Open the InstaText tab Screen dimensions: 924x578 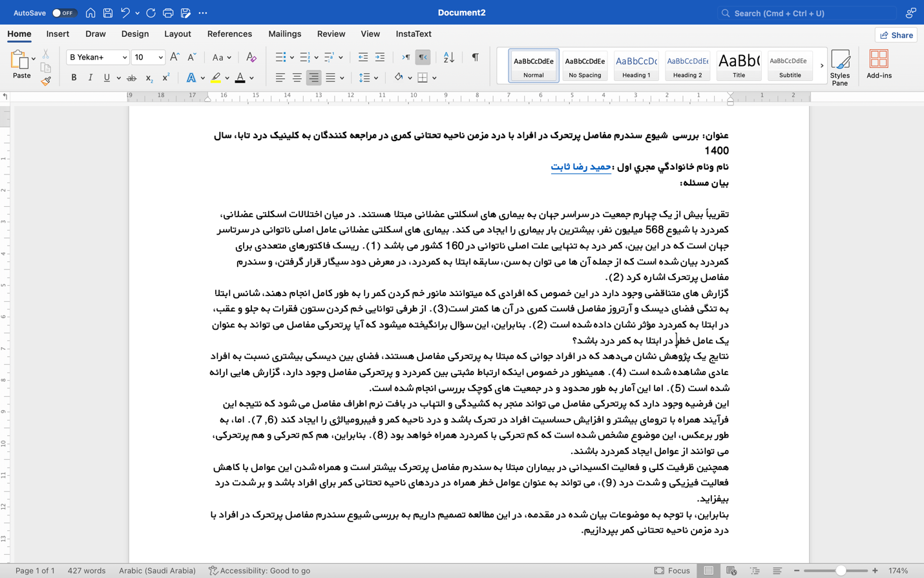pos(414,34)
